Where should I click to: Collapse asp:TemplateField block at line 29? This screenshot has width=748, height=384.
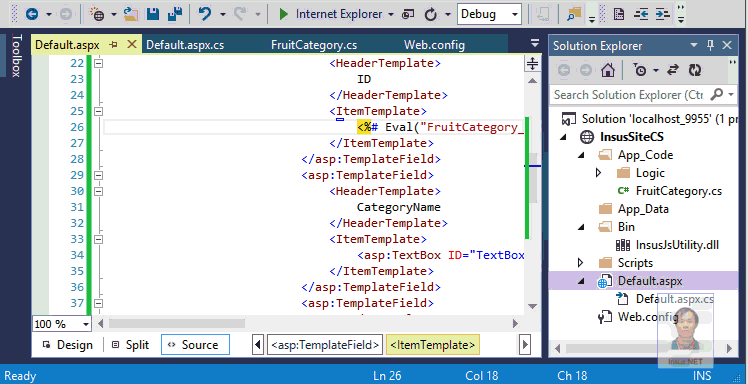point(98,175)
